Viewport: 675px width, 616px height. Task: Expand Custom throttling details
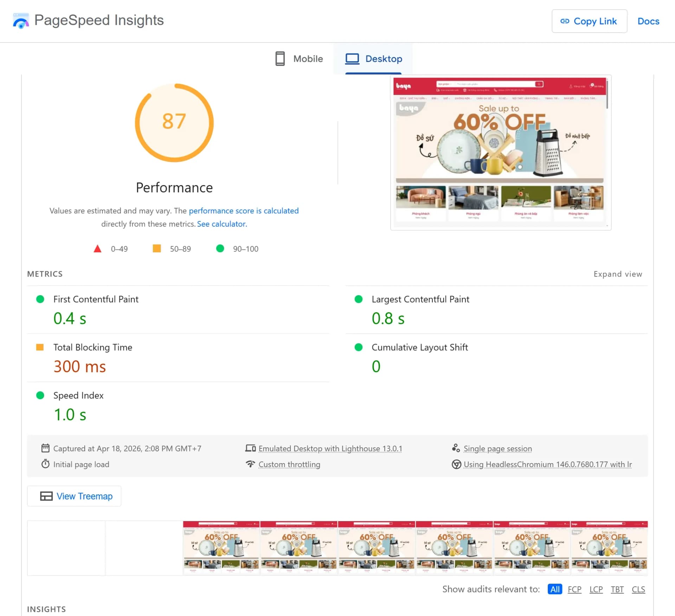(289, 464)
